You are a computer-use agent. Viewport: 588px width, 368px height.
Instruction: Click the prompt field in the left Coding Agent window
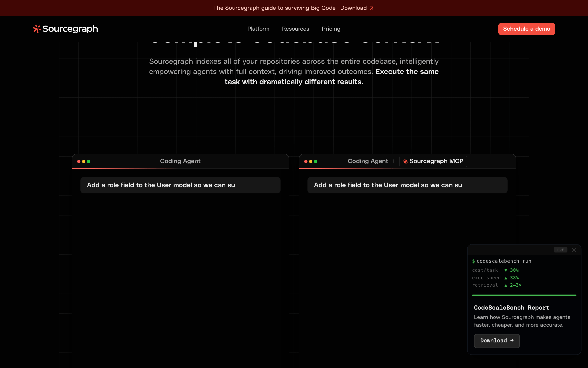[180, 185]
